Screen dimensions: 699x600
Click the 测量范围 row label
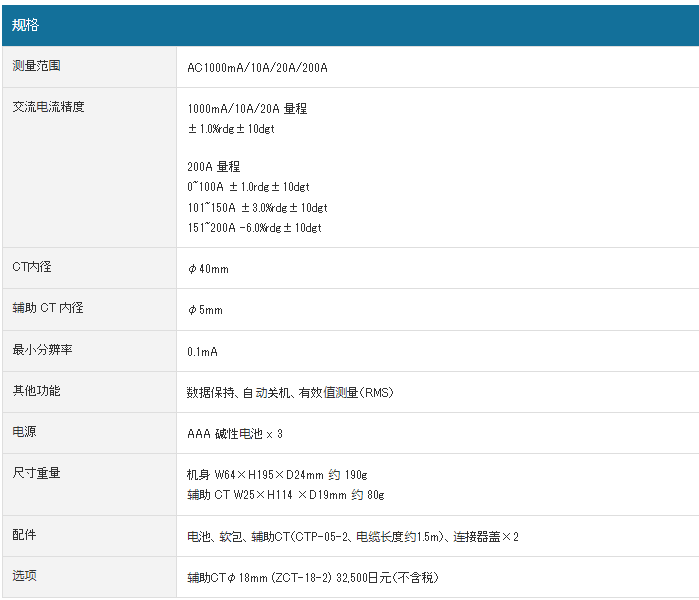pyautogui.click(x=36, y=66)
